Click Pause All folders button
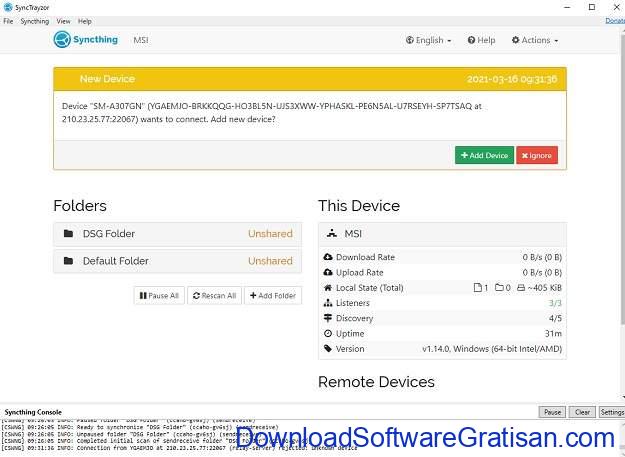This screenshot has height=457, width=625. click(159, 296)
